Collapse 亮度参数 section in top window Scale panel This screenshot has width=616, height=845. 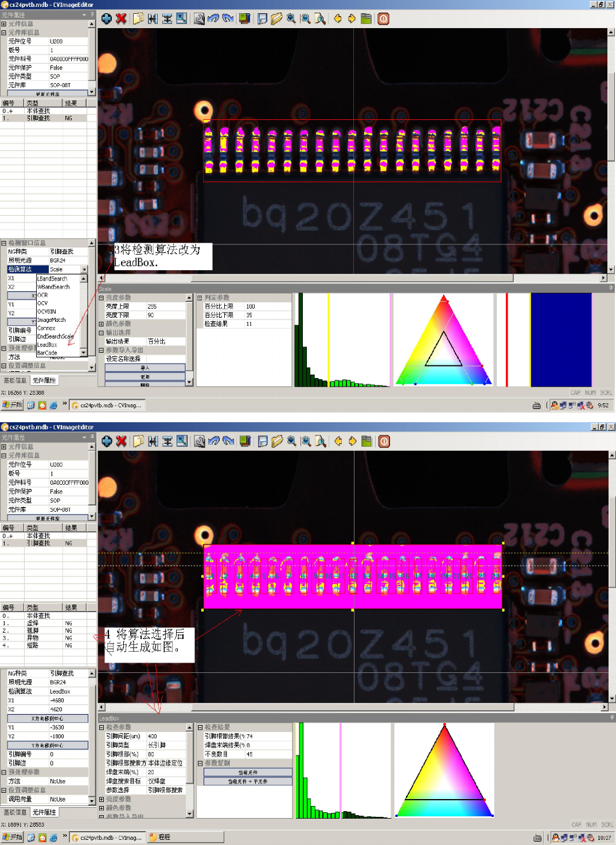102,298
